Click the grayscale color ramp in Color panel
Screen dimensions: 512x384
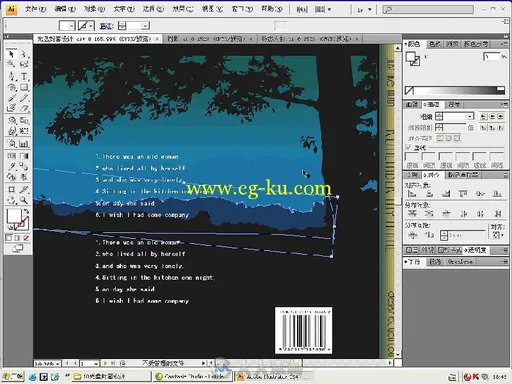(x=455, y=90)
